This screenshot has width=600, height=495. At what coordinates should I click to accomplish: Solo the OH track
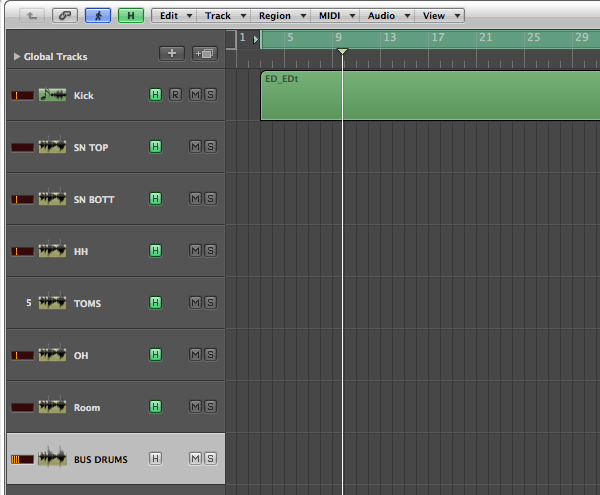pos(210,355)
